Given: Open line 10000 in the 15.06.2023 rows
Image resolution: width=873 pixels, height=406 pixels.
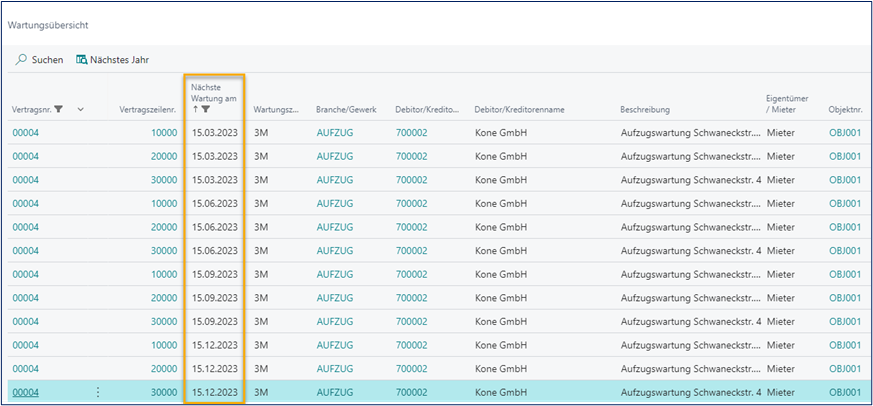Looking at the screenshot, I should click(x=164, y=204).
